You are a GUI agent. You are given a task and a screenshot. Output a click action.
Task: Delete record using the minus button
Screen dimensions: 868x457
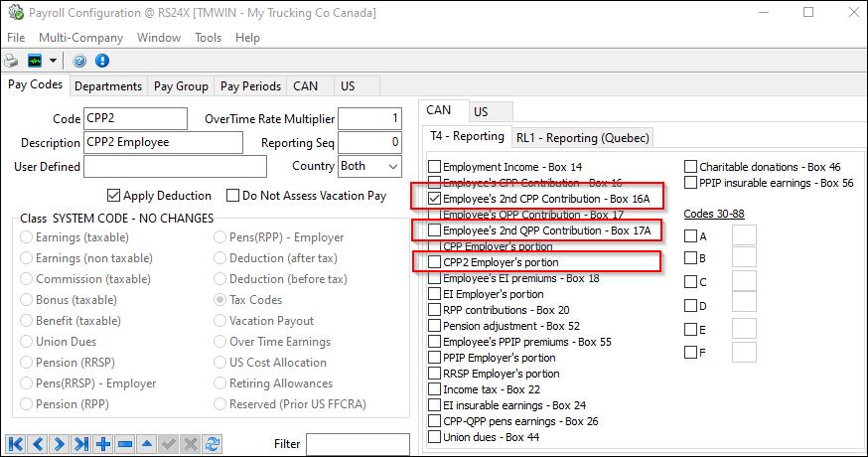click(x=125, y=444)
